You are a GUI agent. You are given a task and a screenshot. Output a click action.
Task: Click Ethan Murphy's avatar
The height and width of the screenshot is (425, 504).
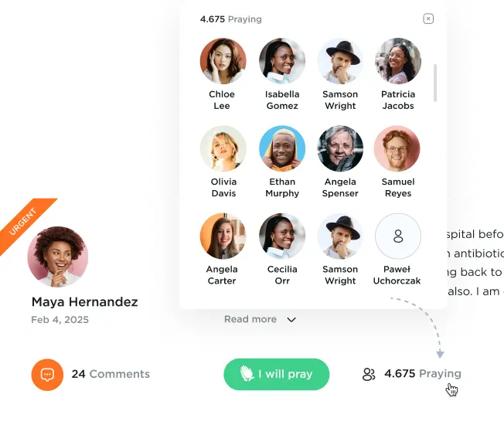pos(282,148)
